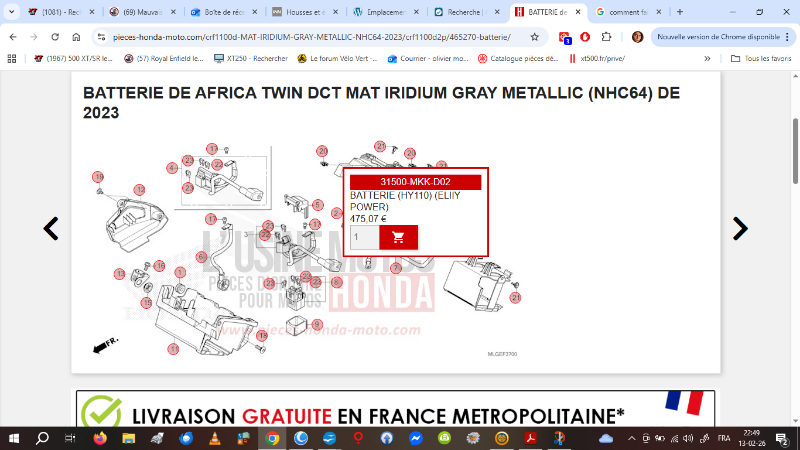
Task: Open the Catalogue pièces dé bookmark
Action: click(518, 59)
